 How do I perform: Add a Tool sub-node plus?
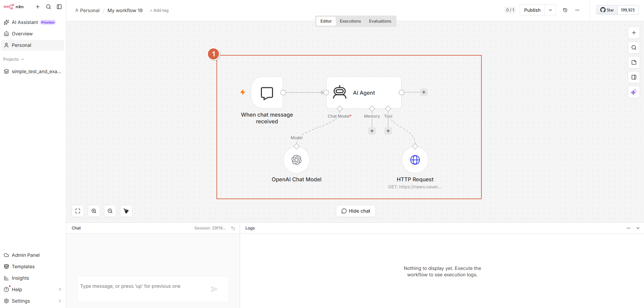point(388,131)
